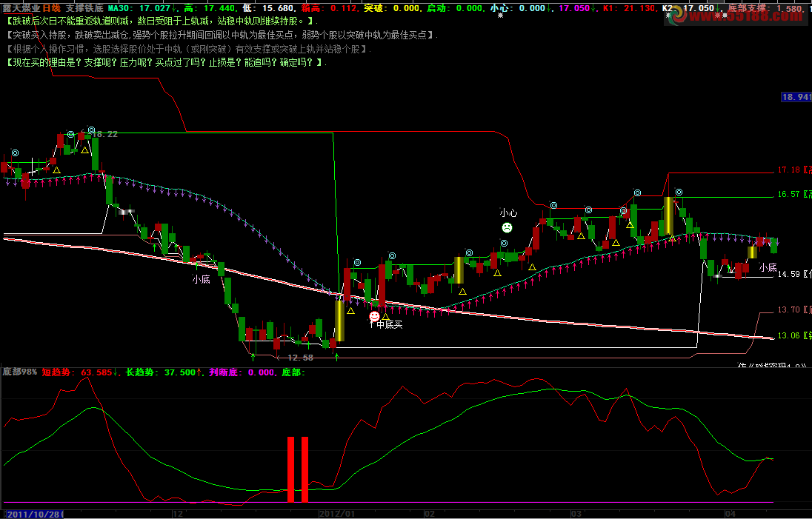Image resolution: width=812 pixels, height=519 pixels.
Task: Click the red smiley face beside 中底买
Action: click(x=374, y=315)
